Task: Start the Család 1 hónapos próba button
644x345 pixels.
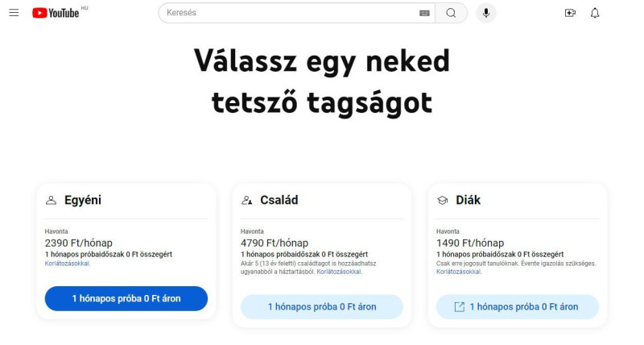Action: [322, 306]
